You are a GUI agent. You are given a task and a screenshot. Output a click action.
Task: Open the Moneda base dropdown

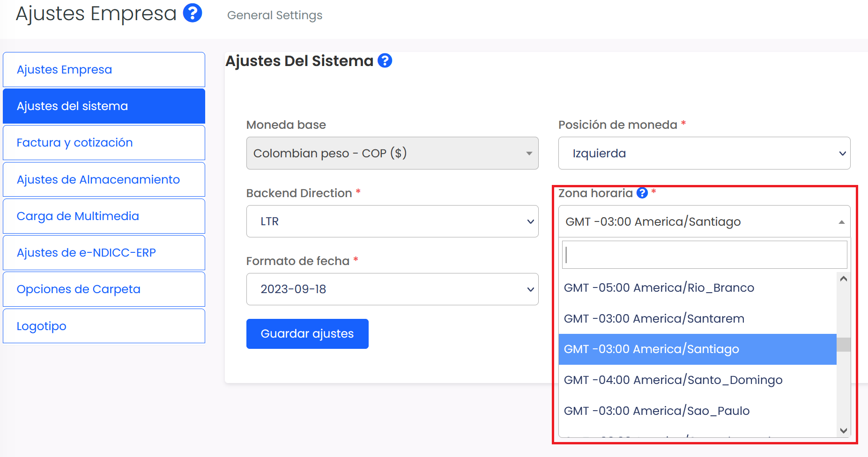pyautogui.click(x=392, y=153)
